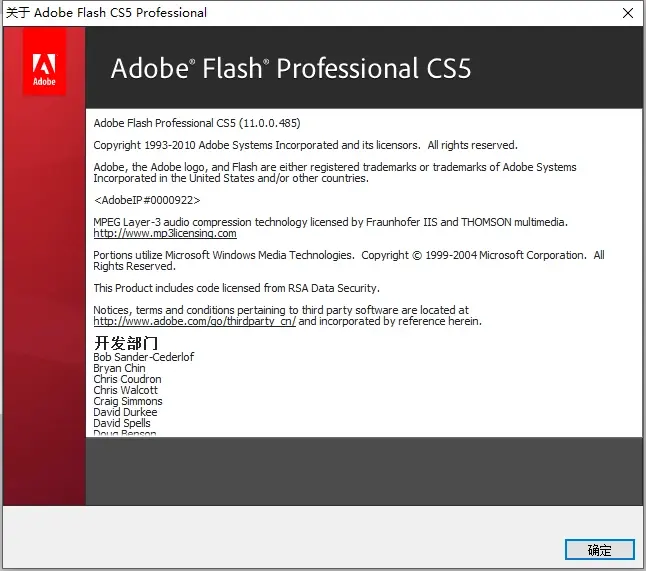Select Bryan Chin in the credits list

coord(119,368)
